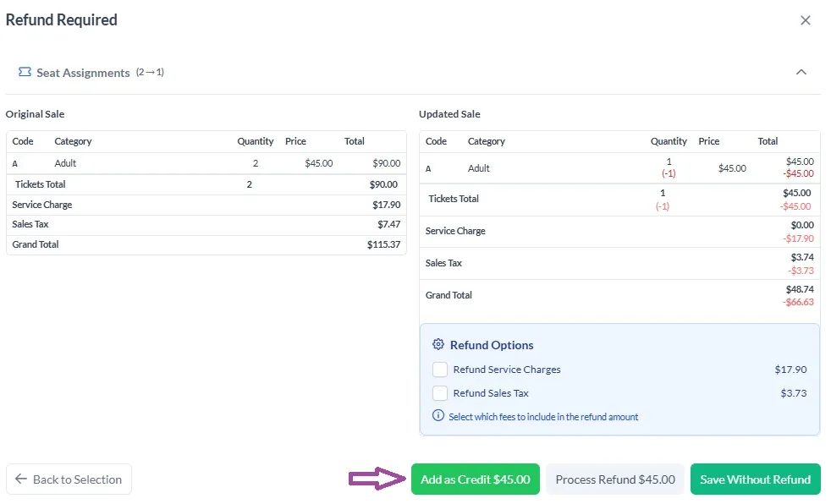Select the "Original Sale" heading
This screenshot has height=504, width=831.
tap(35, 114)
